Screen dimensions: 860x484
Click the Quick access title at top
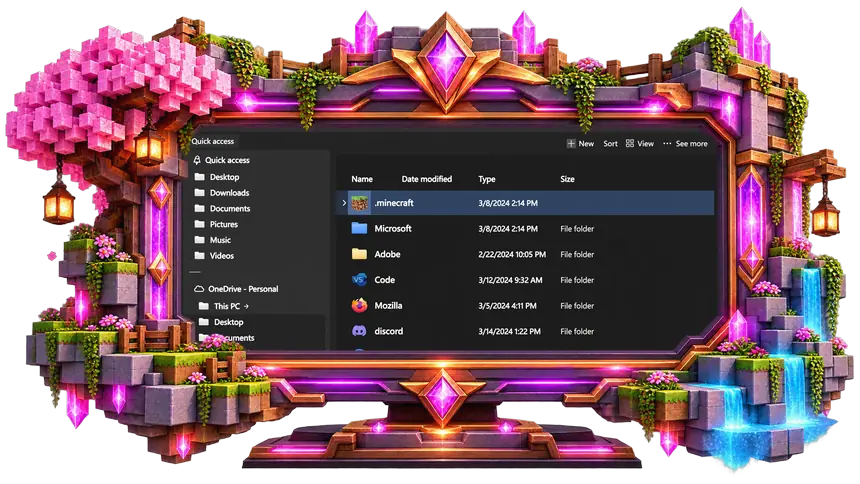pyautogui.click(x=213, y=141)
